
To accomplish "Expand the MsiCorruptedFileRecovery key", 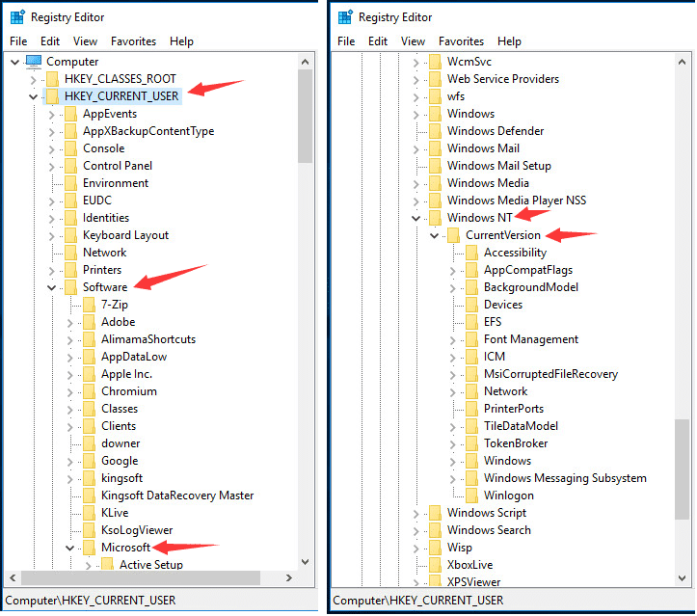I will click(453, 374).
